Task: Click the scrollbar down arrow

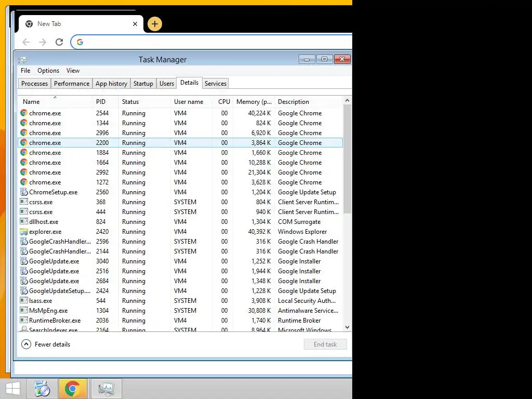Action: pyautogui.click(x=347, y=327)
